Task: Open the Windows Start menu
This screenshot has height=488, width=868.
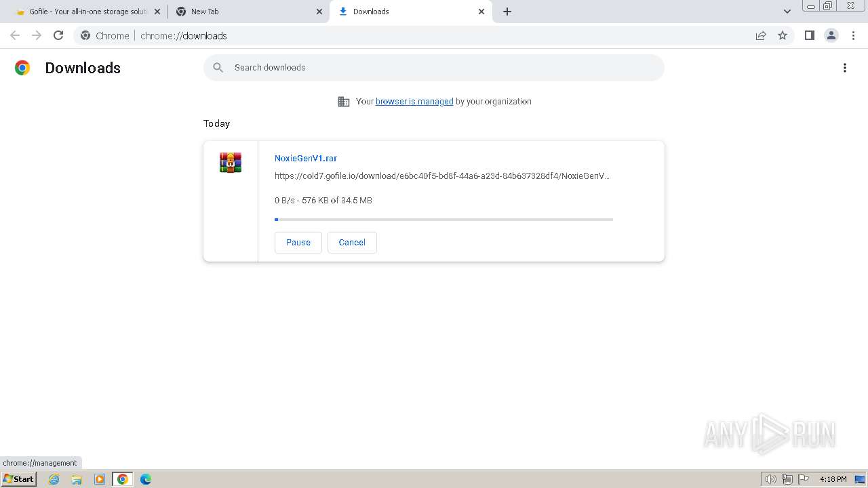Action: [18, 479]
